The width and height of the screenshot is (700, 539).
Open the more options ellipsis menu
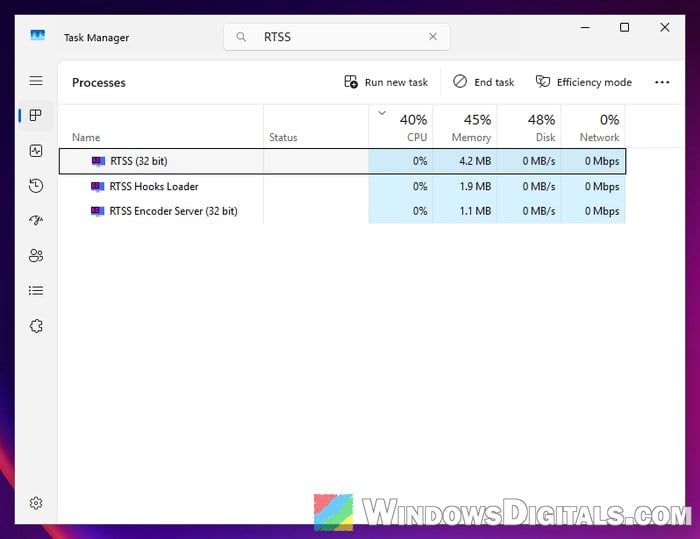click(x=662, y=82)
